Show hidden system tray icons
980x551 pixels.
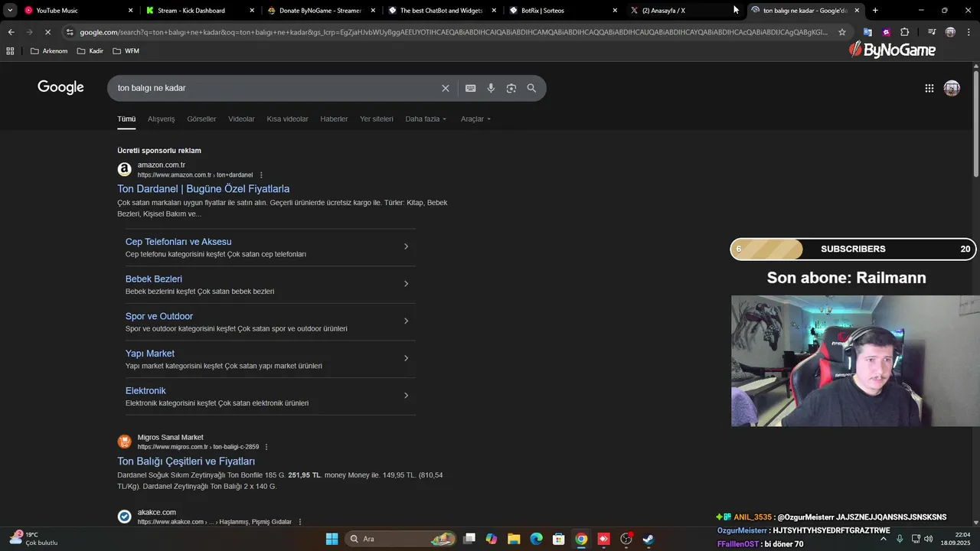pyautogui.click(x=884, y=539)
